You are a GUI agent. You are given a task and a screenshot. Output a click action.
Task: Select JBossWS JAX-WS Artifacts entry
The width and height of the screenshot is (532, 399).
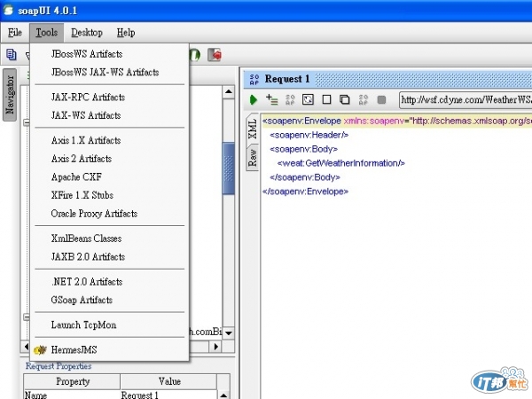pyautogui.click(x=110, y=73)
